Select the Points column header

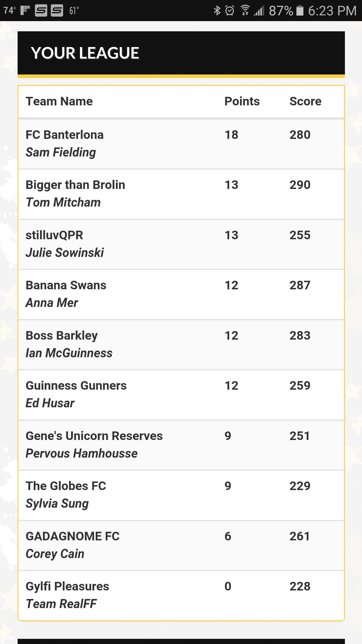coord(242,101)
